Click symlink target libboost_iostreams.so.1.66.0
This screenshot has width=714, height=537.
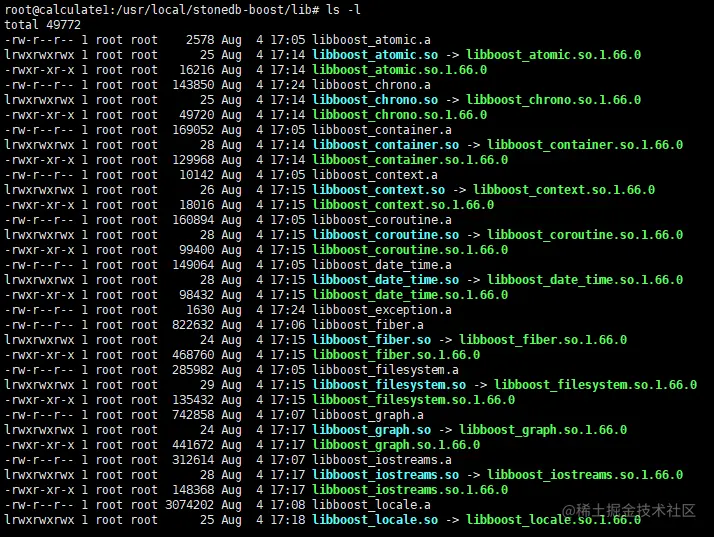pos(585,476)
